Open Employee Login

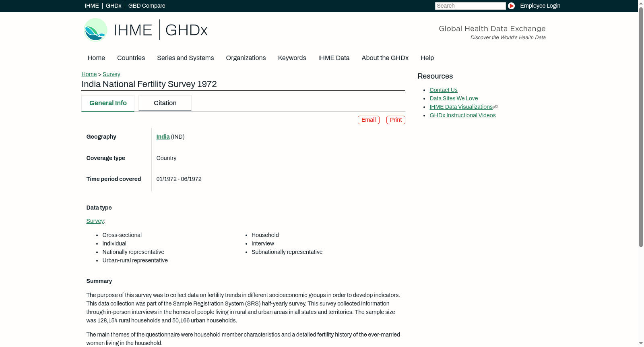540,6
